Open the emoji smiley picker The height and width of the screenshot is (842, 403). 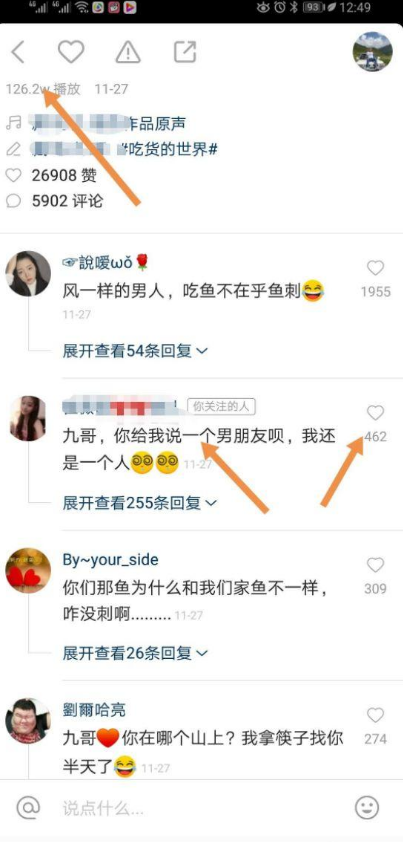click(x=367, y=807)
